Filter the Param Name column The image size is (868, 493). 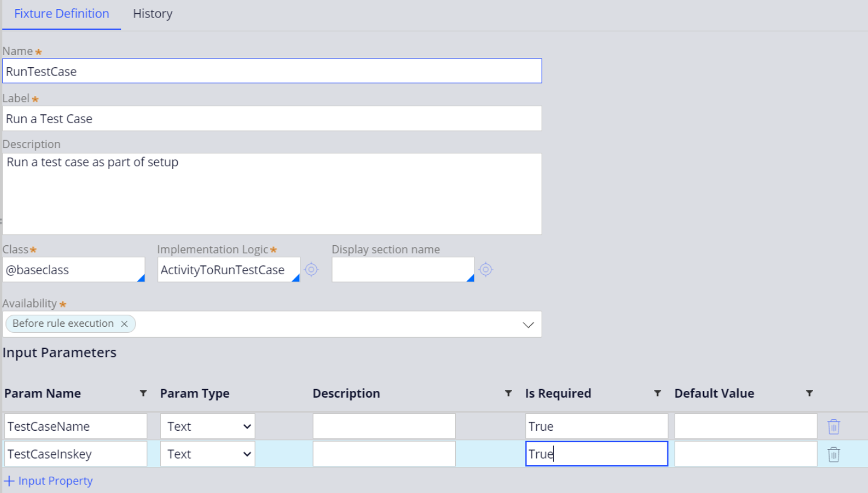coord(143,393)
